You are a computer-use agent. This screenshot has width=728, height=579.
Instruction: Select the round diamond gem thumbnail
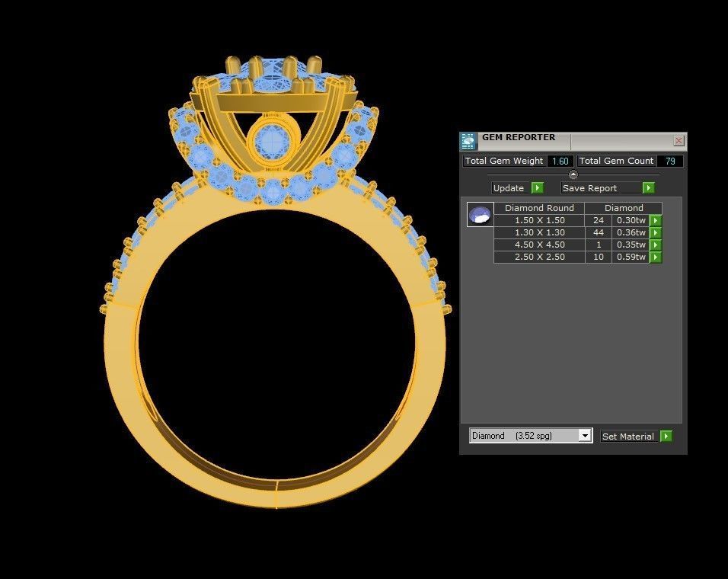point(480,215)
